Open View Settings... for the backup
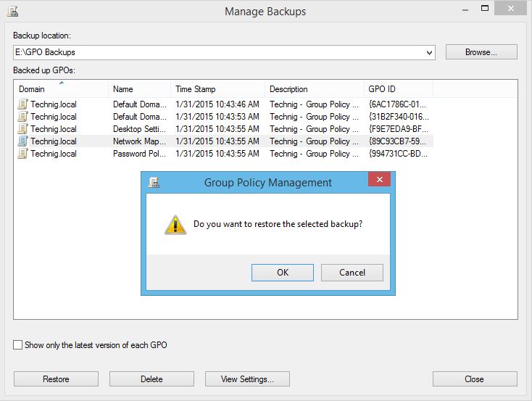This screenshot has width=532, height=401. tap(247, 379)
